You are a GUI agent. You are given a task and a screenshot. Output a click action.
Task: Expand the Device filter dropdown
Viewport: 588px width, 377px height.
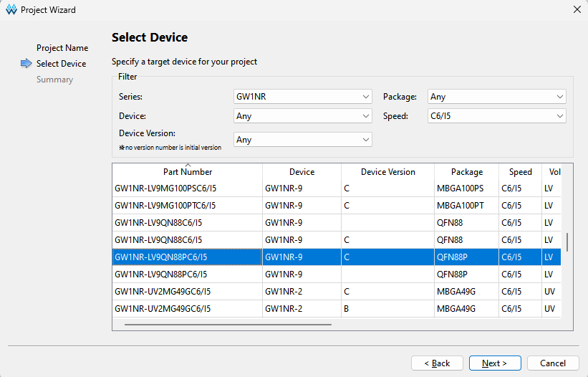pyautogui.click(x=302, y=116)
